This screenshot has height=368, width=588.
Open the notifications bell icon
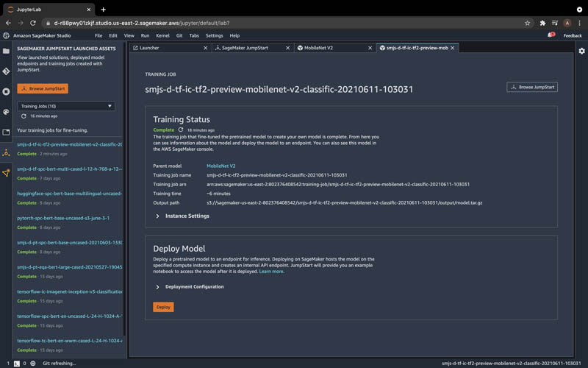coord(551,35)
